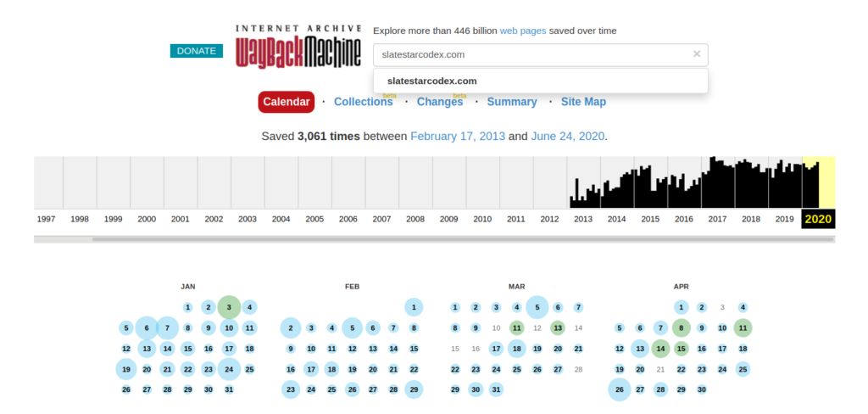The image size is (868, 414).
Task: Open February 17 snapshot
Action: point(311,369)
